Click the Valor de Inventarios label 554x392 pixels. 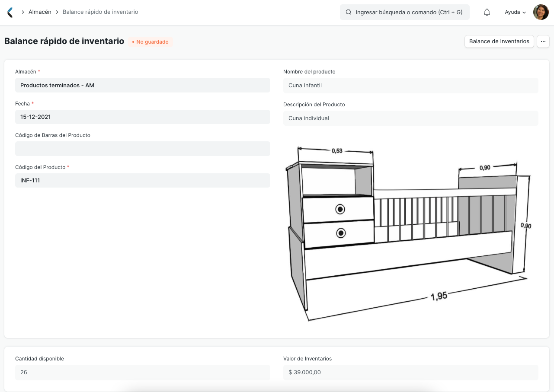[x=307, y=359]
